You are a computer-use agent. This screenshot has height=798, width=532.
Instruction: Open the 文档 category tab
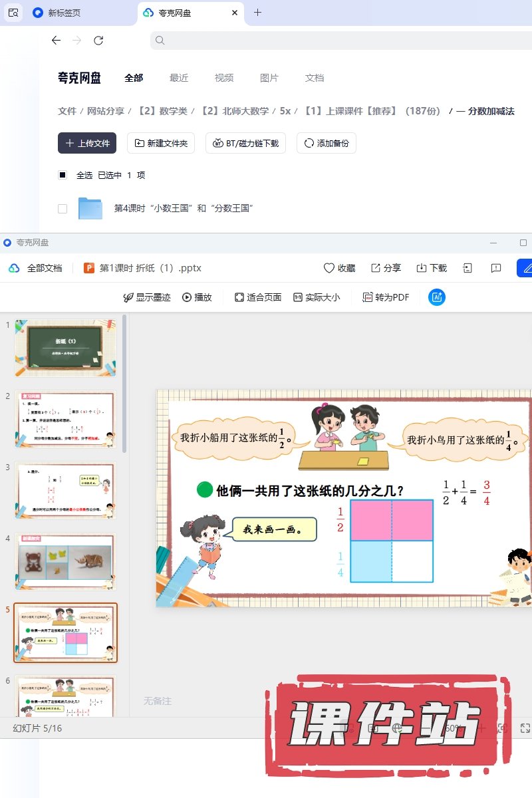coord(315,78)
